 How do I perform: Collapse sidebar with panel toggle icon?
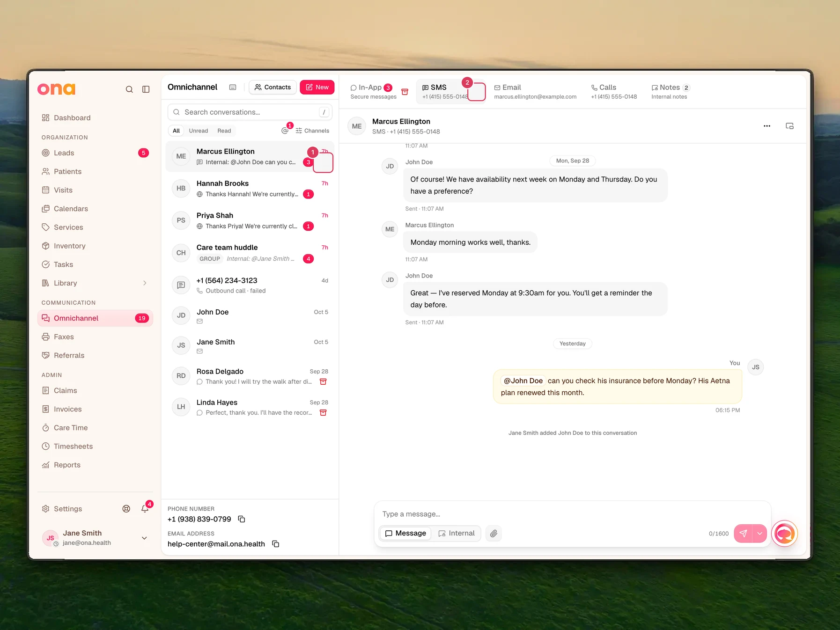coord(146,89)
